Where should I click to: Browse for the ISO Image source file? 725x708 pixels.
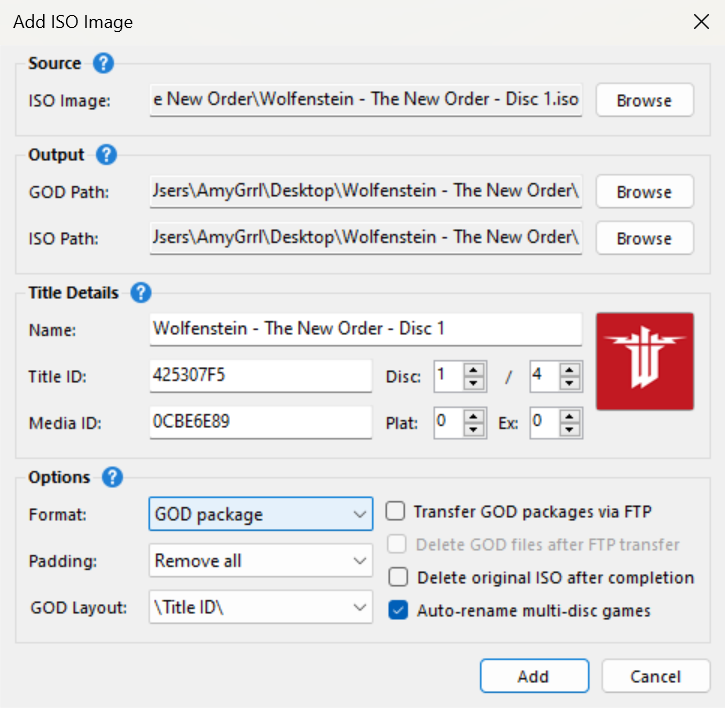click(x=645, y=100)
